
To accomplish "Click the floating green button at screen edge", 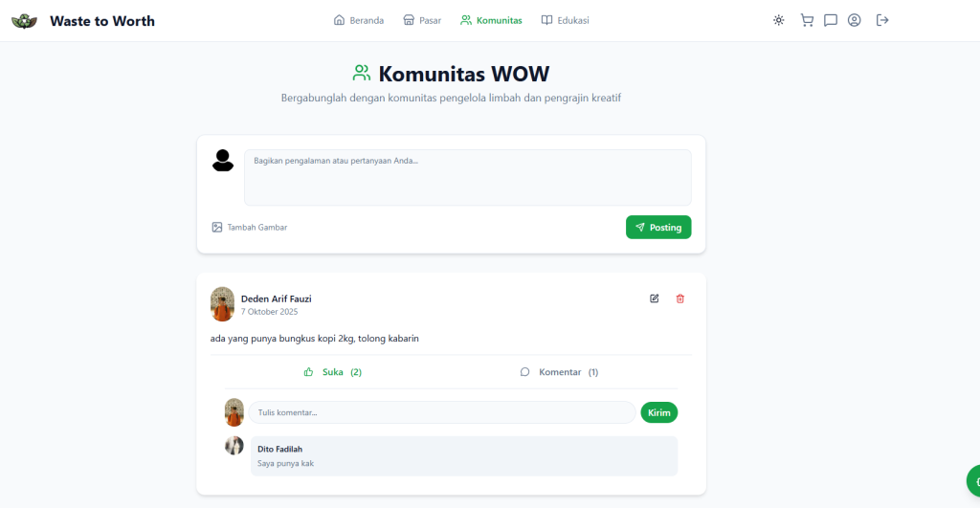I will [972, 480].
